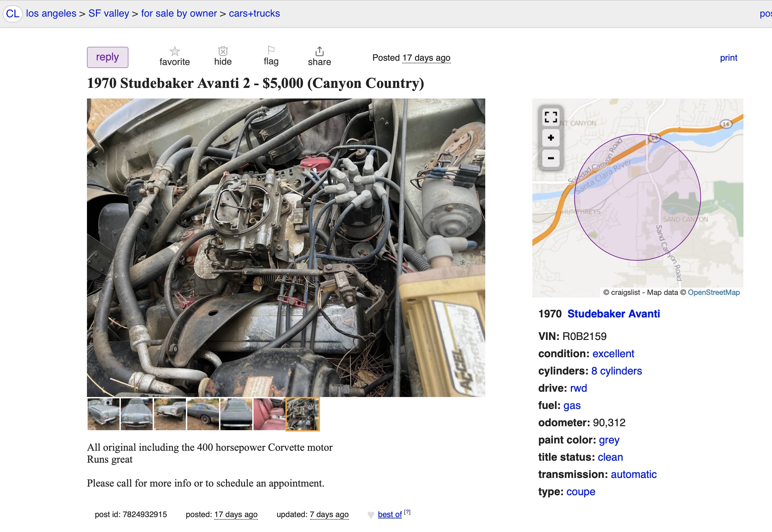772x532 pixels.
Task: Select the third thumbnail image
Action: tap(170, 414)
